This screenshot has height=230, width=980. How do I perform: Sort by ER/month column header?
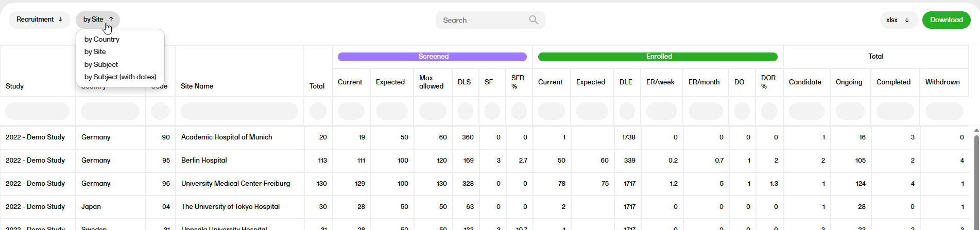[703, 82]
